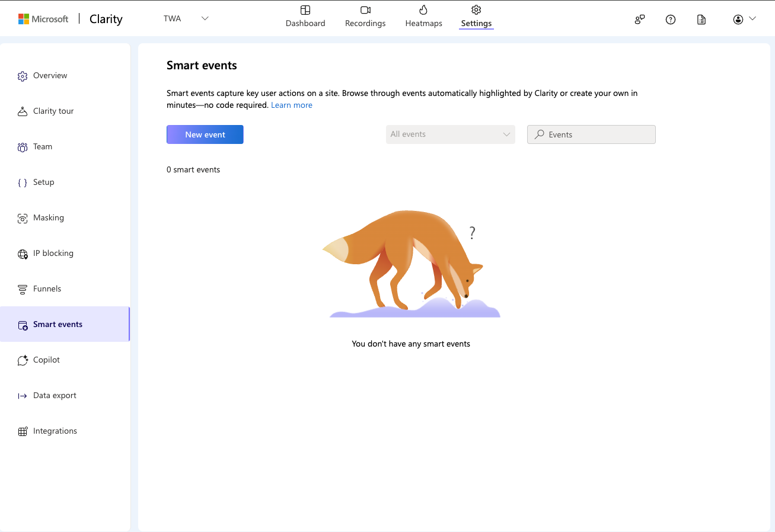The image size is (775, 532).
Task: Click the fox empty-state illustration
Action: click(x=411, y=264)
